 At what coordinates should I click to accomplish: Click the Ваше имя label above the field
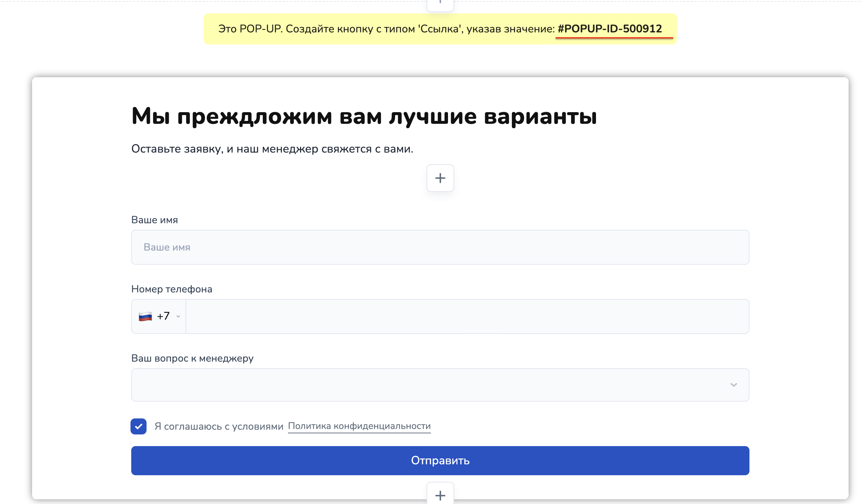pyautogui.click(x=155, y=220)
